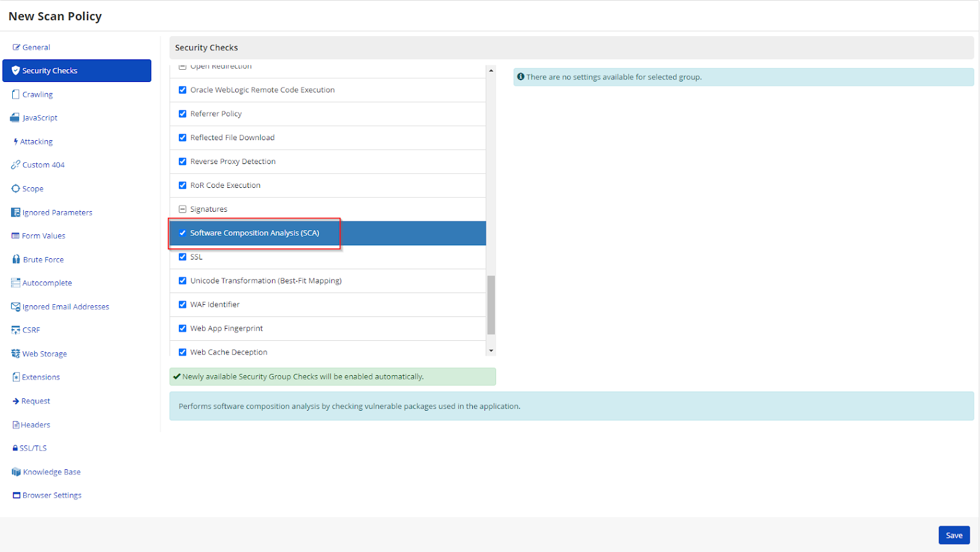This screenshot has height=552, width=980.
Task: Click the SCA description text box
Action: 571,406
